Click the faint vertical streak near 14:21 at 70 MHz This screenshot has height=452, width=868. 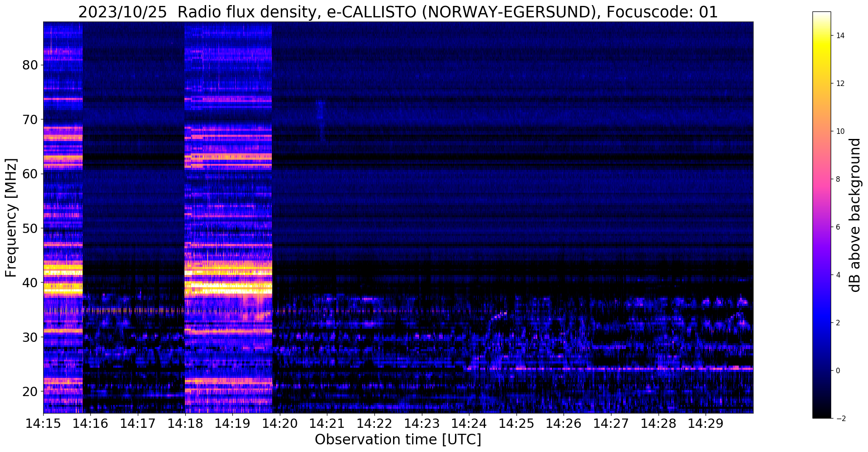321,121
